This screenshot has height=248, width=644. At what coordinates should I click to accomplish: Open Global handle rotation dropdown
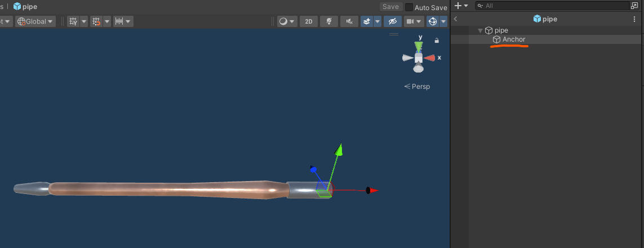[35, 21]
